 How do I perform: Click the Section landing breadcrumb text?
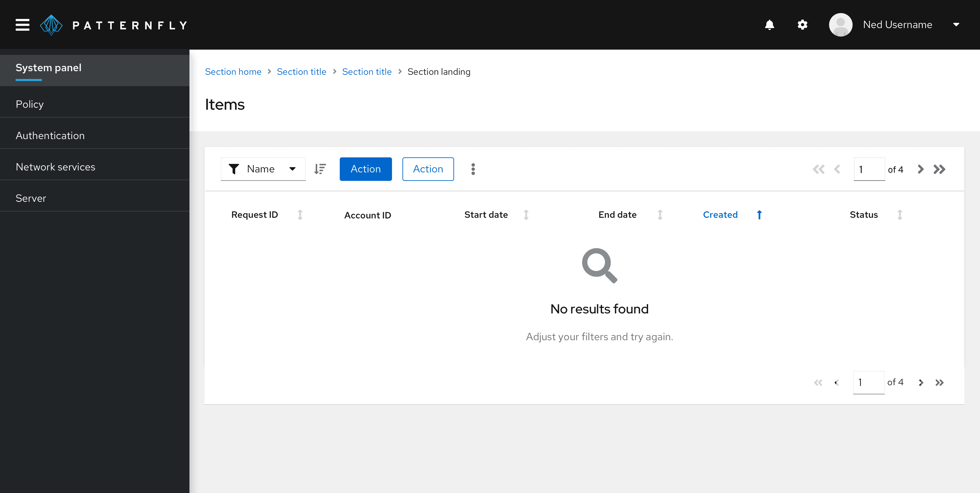click(439, 72)
